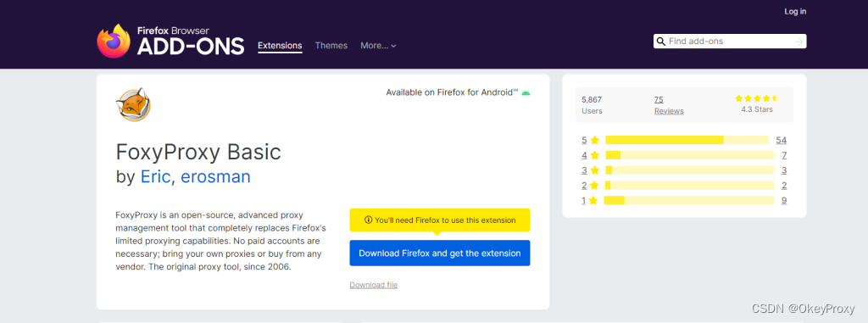Click the FoxyProxy description paragraph

point(221,241)
